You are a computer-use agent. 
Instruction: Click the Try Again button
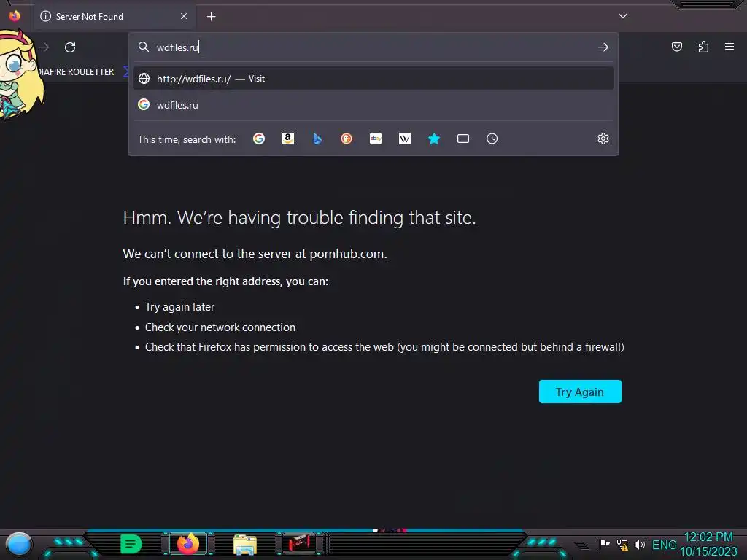pyautogui.click(x=580, y=392)
